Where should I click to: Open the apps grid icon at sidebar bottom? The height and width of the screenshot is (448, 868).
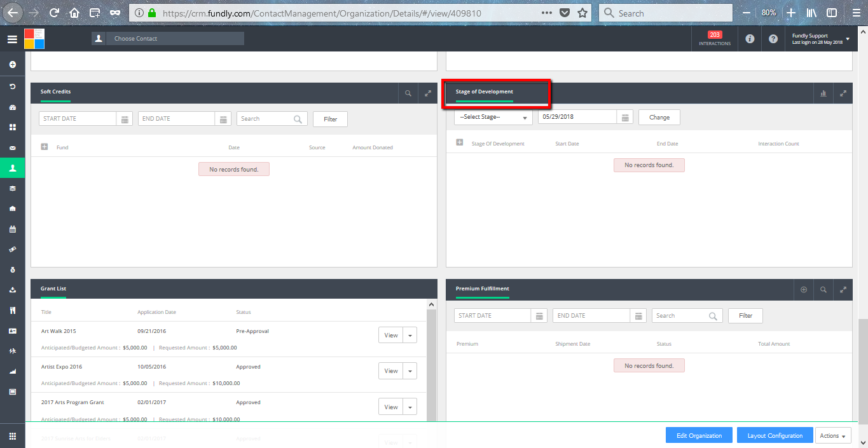point(12,436)
